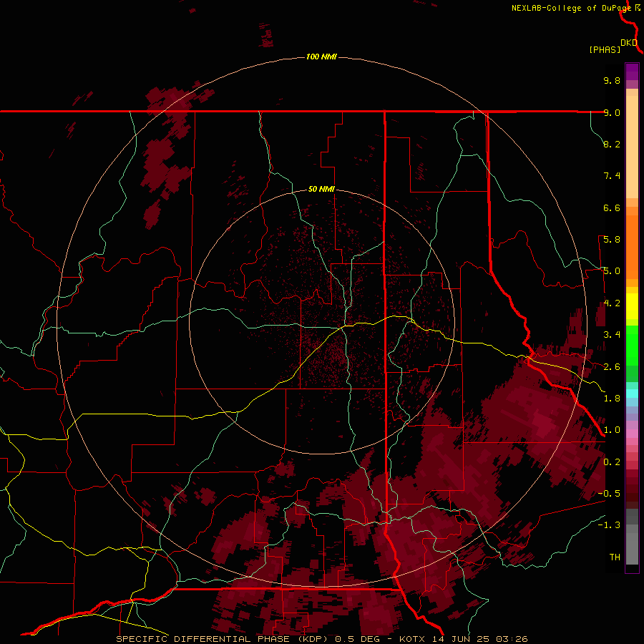
Task: Click the 0.2 legend value
Action: (612, 462)
